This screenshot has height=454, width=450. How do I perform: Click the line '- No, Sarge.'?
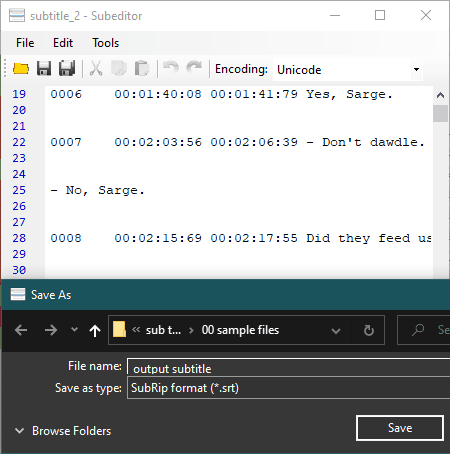[x=97, y=190]
